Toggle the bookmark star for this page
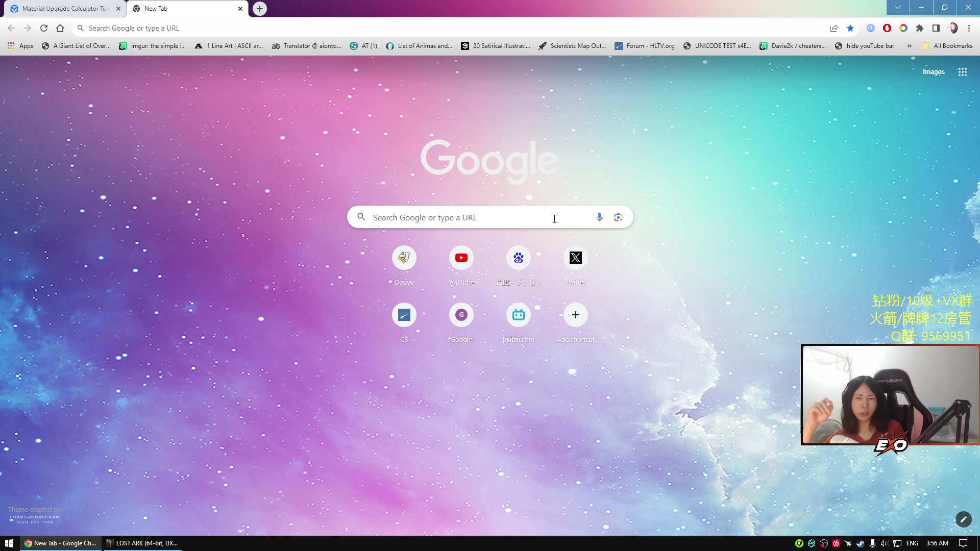 click(850, 29)
